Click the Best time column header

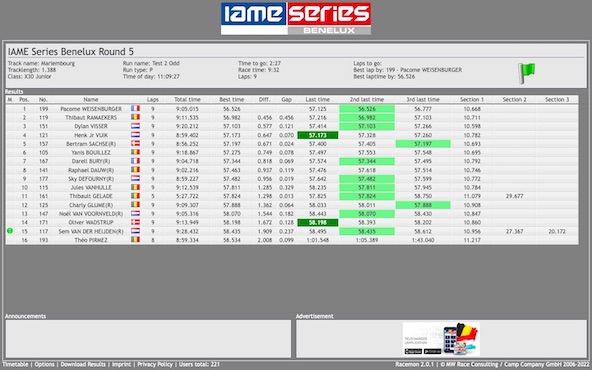[231, 100]
